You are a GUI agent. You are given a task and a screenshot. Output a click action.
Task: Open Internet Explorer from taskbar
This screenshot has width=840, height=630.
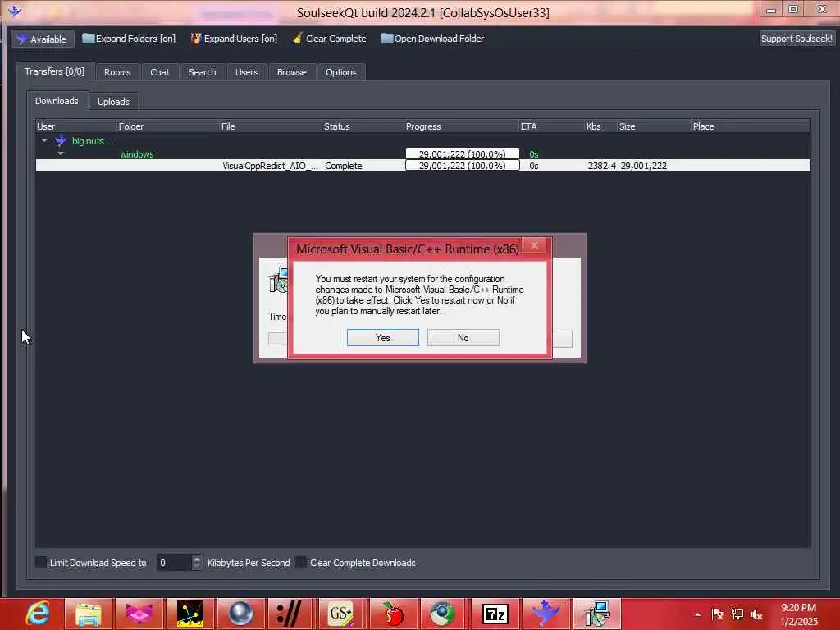(38, 614)
